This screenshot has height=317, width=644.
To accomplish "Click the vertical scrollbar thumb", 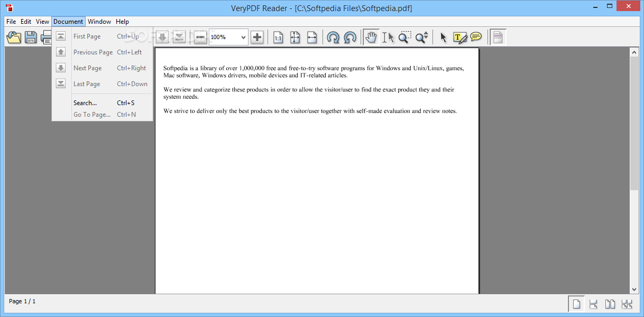I will [634, 123].
